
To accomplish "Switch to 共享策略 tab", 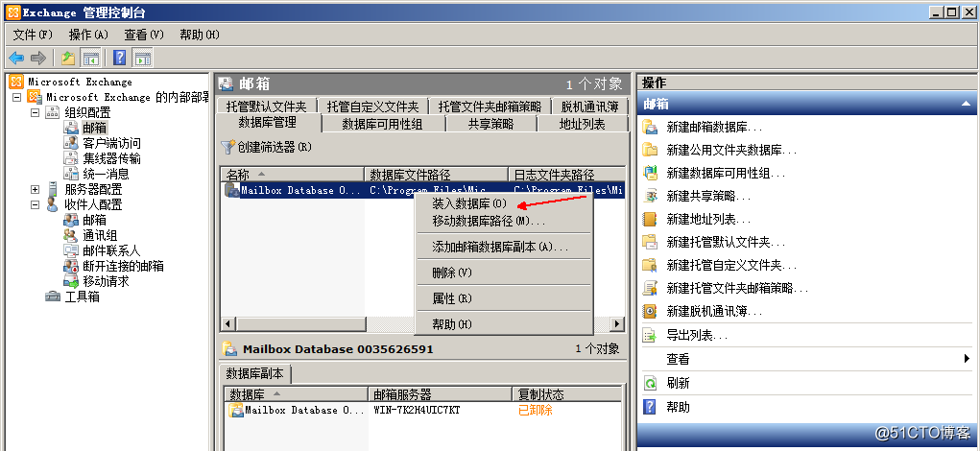I will (491, 125).
